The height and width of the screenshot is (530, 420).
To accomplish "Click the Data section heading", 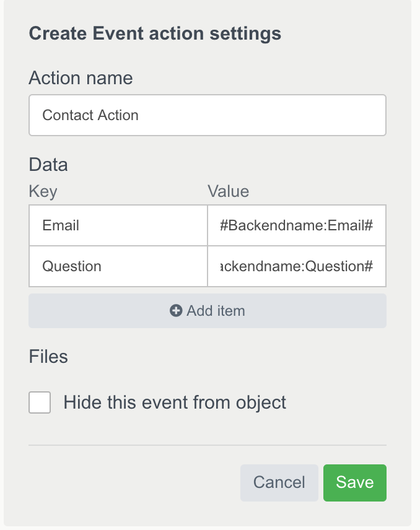I will (x=48, y=165).
